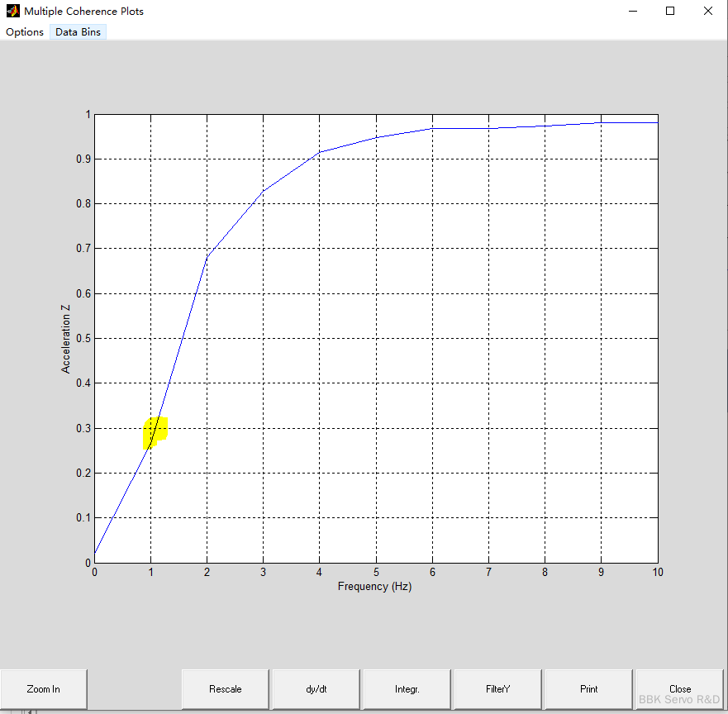Viewport: 728px width, 714px height.
Task: Click the Rescale button
Action: click(226, 689)
